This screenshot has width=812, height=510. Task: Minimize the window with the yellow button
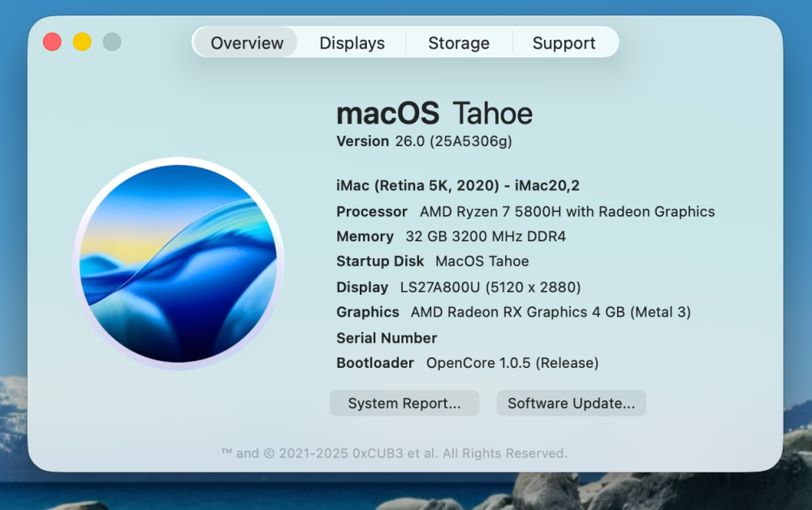point(82,42)
